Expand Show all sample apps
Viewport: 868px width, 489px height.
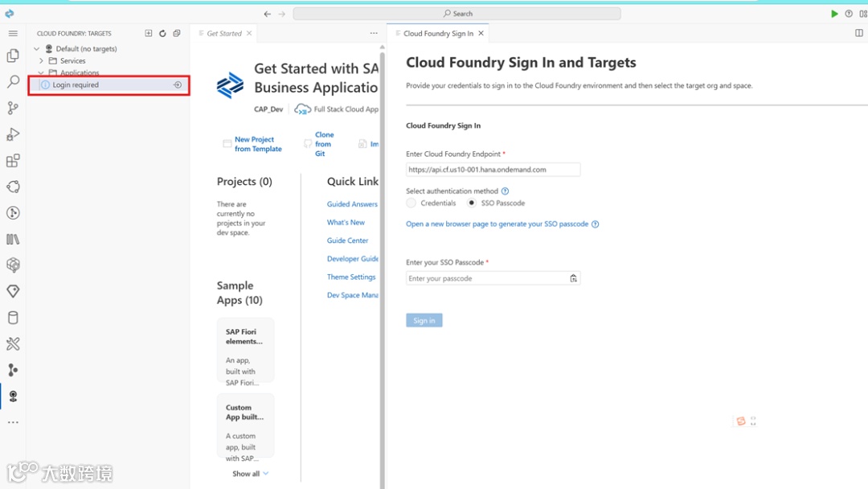point(250,474)
